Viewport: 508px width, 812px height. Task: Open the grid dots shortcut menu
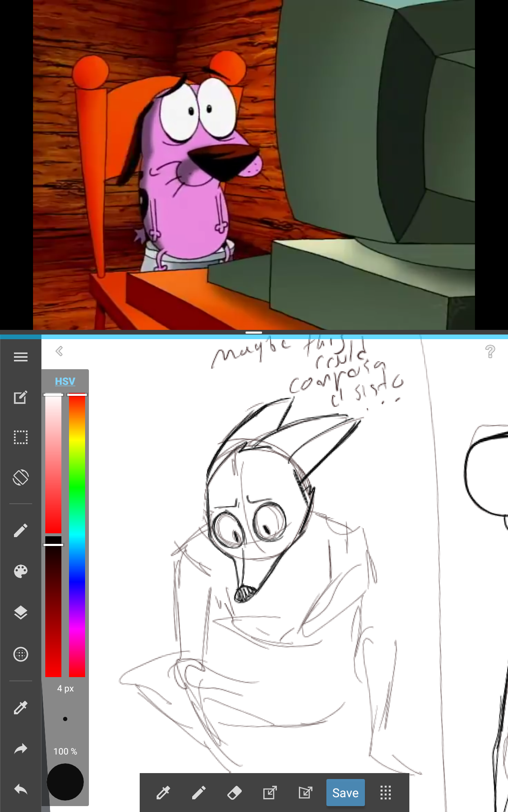[386, 793]
